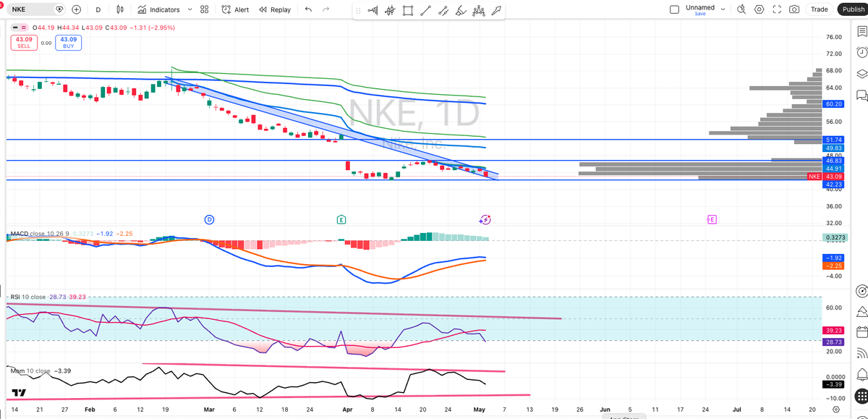The image size is (868, 419).
Task: Toggle fullscreen mode
Action: pyautogui.click(x=777, y=9)
